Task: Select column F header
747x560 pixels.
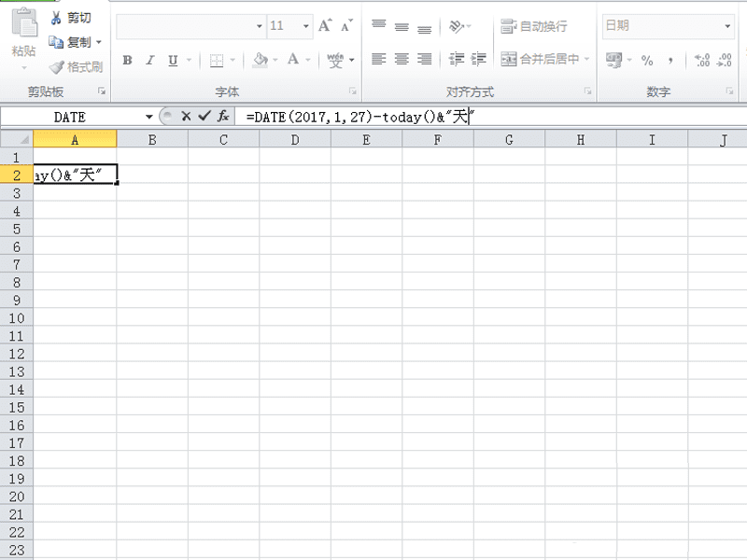Action: pos(438,139)
